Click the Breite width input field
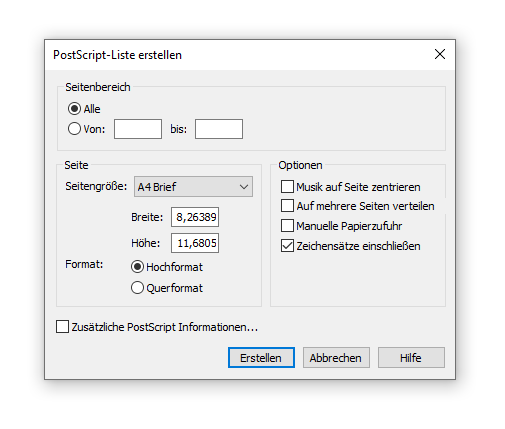Image resolution: width=505 pixels, height=429 pixels. [x=195, y=217]
